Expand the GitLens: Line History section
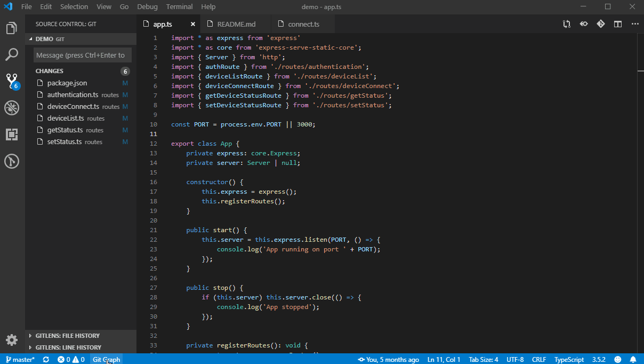644x364 pixels. click(x=68, y=347)
